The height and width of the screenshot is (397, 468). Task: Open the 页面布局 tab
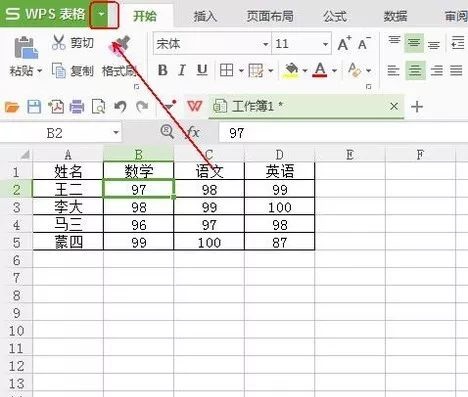click(270, 16)
